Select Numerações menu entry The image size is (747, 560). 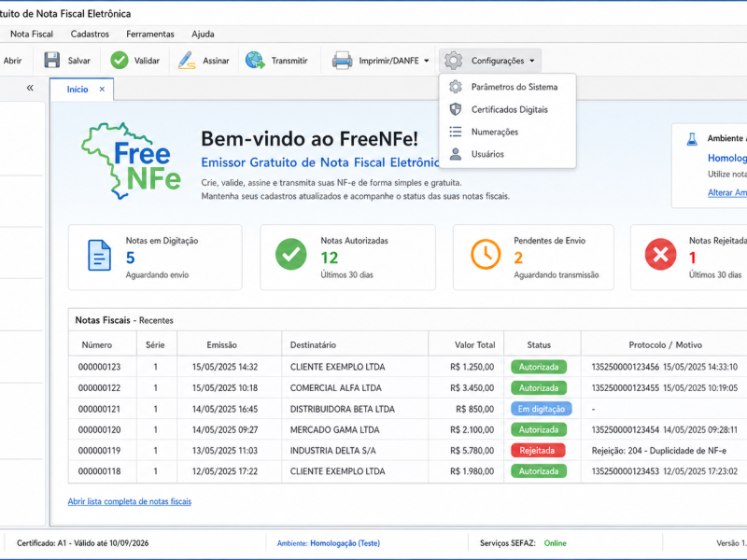click(x=507, y=132)
